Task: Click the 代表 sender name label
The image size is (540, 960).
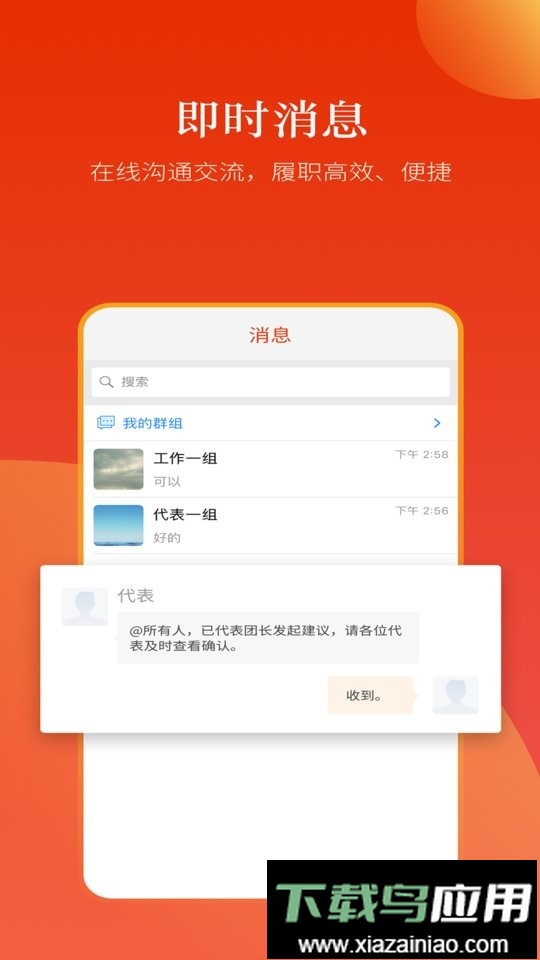Action: 135,595
